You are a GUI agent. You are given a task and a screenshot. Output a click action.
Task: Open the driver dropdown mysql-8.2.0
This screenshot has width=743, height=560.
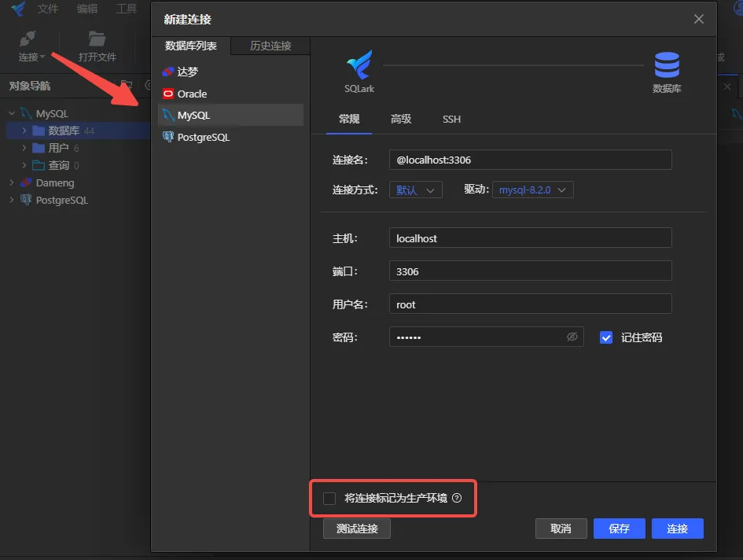[532, 190]
